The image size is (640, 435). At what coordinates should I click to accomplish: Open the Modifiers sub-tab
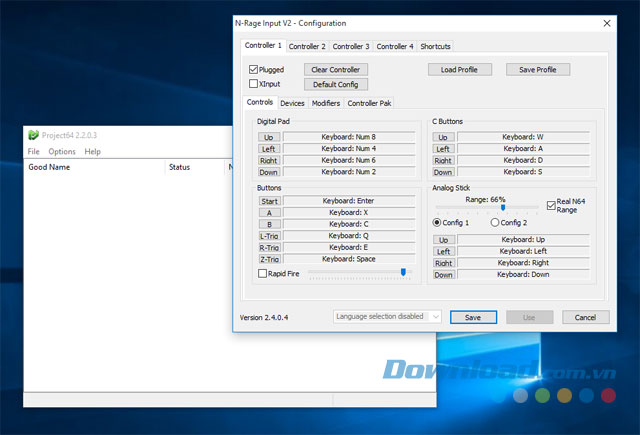click(x=326, y=103)
